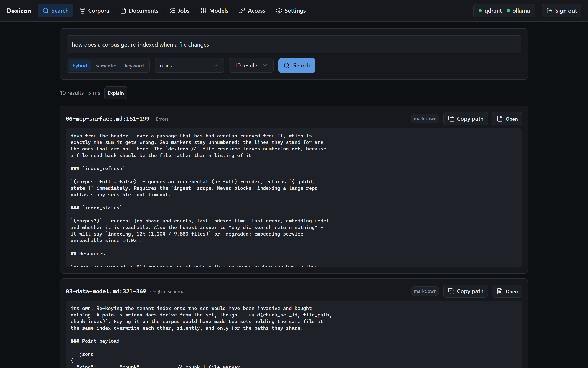Click the Access key icon
Viewport: 588px width, 368px height.
click(242, 11)
